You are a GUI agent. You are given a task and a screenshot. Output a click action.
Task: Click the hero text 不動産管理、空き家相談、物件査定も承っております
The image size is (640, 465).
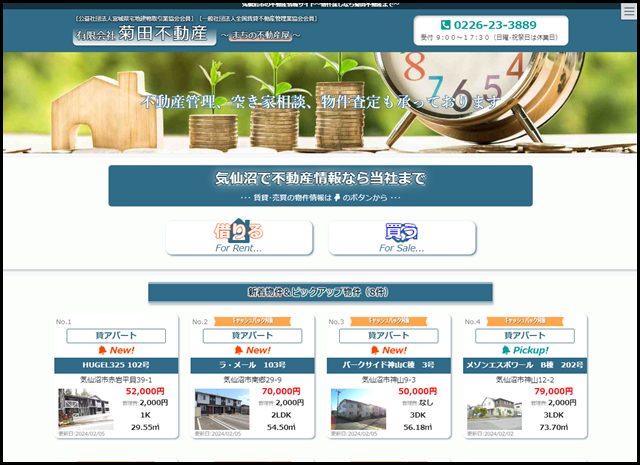click(x=321, y=102)
